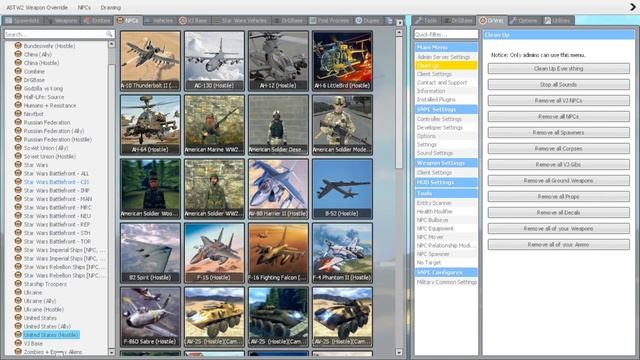The width and height of the screenshot is (640, 360).
Task: Click icon beside Star Wars category
Action: point(18,164)
